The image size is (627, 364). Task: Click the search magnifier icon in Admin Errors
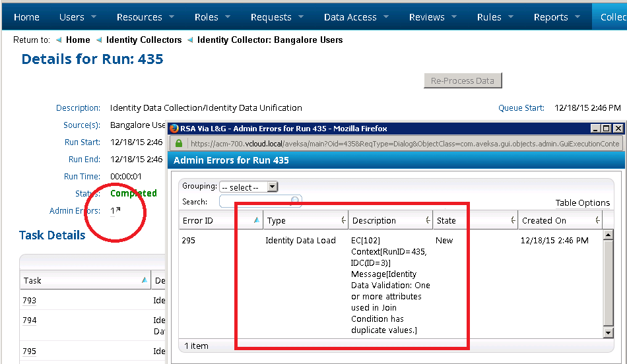click(295, 201)
